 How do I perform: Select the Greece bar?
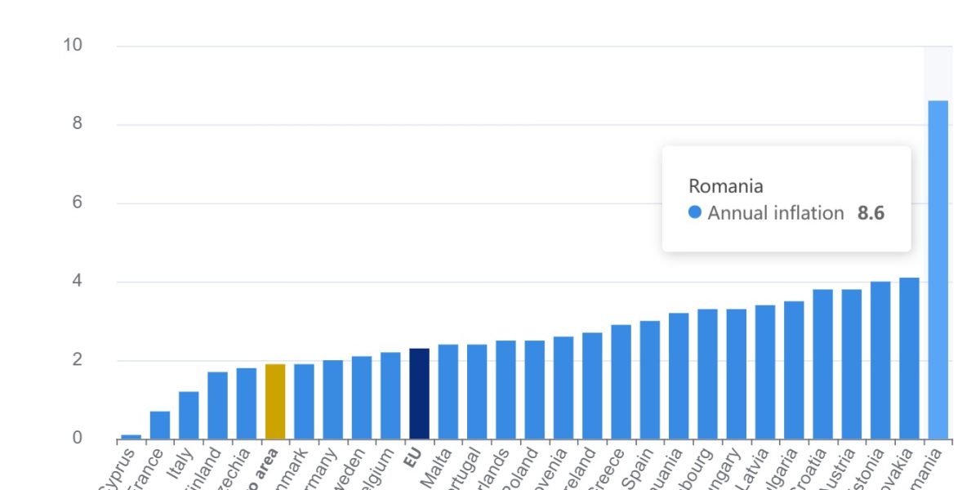coord(621,382)
